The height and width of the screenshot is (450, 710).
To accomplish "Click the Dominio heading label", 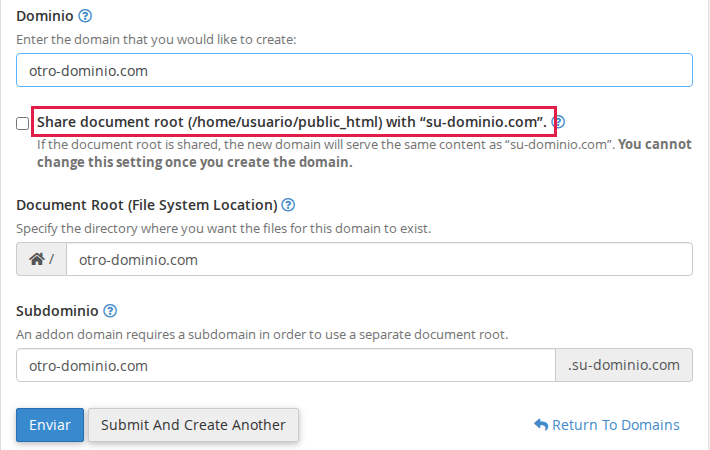I will tap(45, 16).
